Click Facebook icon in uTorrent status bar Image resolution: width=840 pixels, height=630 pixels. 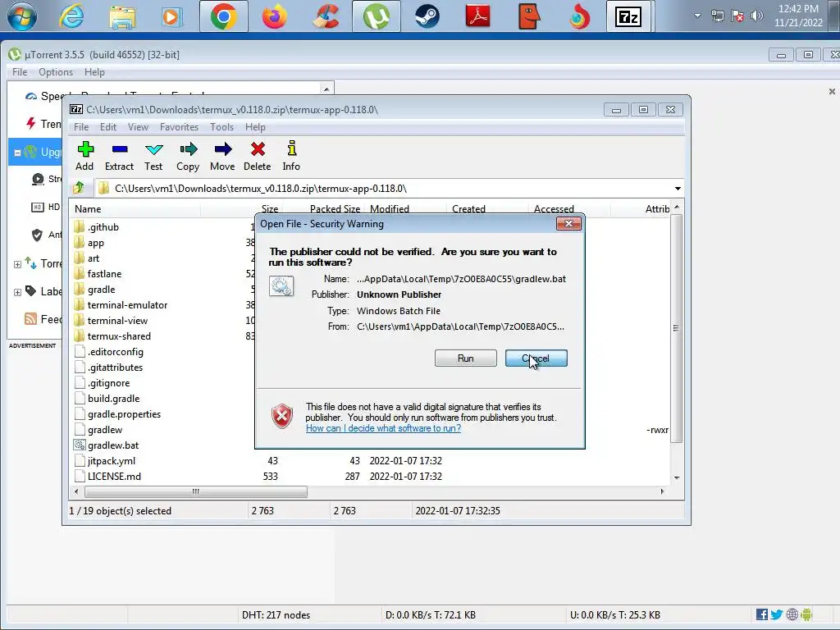761,614
